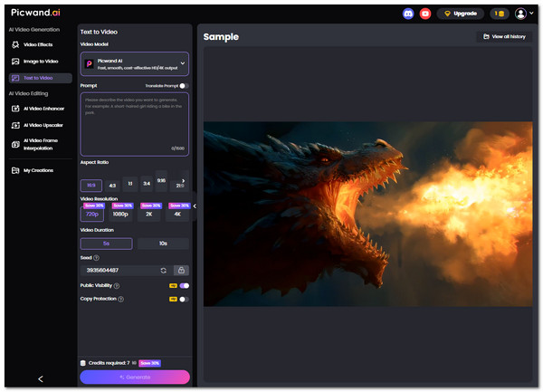Randomize the seed with refresh icon
This screenshot has height=392, width=543.
tap(164, 271)
